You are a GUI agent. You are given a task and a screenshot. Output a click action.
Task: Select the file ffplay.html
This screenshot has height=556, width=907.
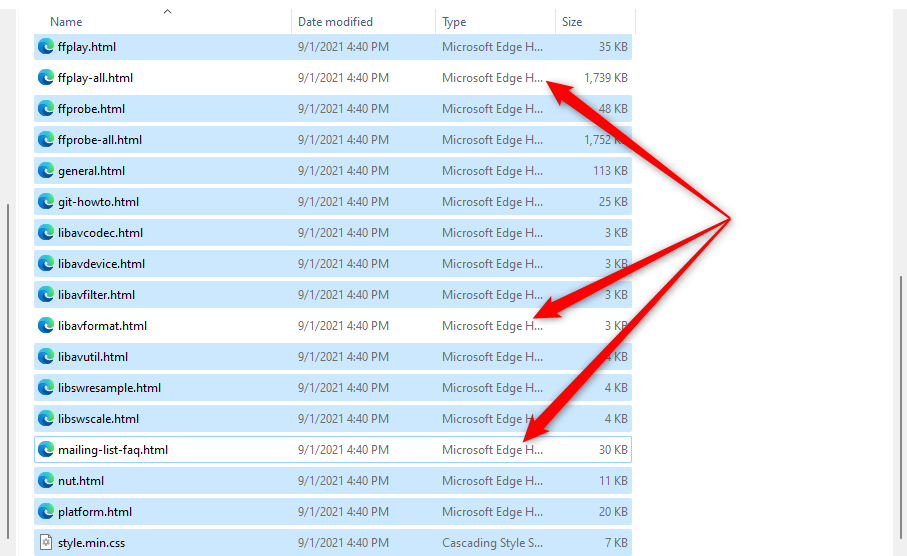coord(333,46)
